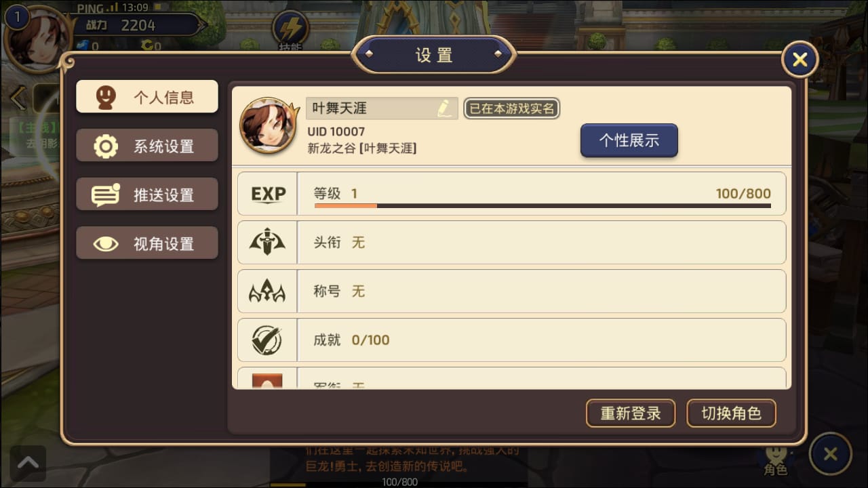The image size is (868, 488).
Task: Click the 称号 title crown icon
Action: pos(267,292)
